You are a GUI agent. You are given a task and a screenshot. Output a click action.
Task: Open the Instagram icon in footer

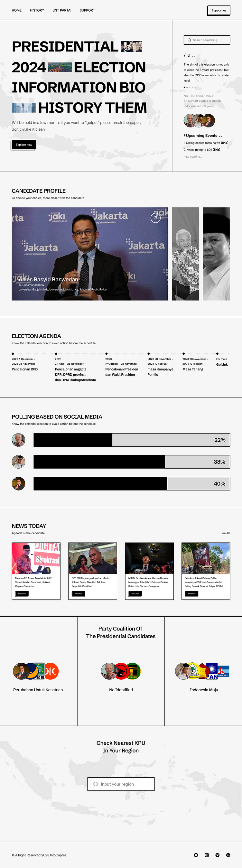(207, 855)
